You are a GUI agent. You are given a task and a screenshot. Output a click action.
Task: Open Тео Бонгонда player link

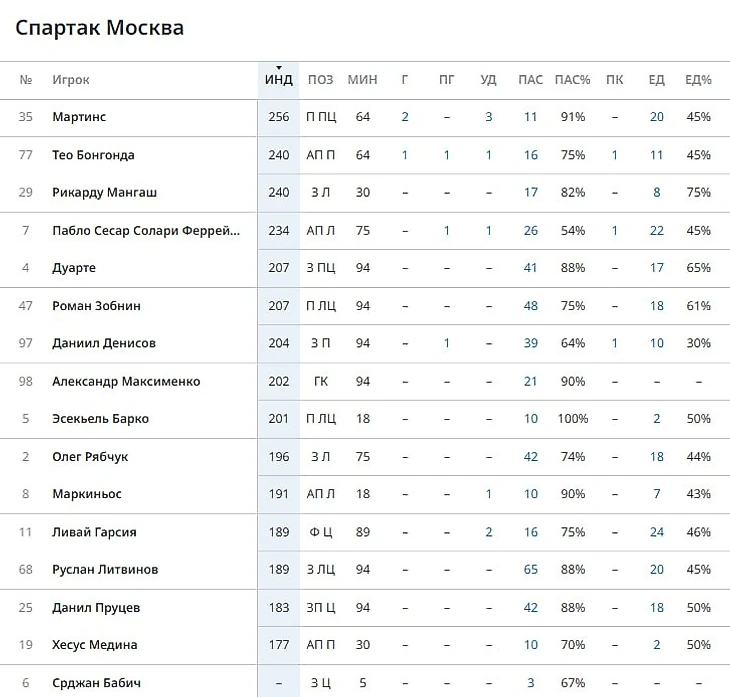[x=93, y=155]
